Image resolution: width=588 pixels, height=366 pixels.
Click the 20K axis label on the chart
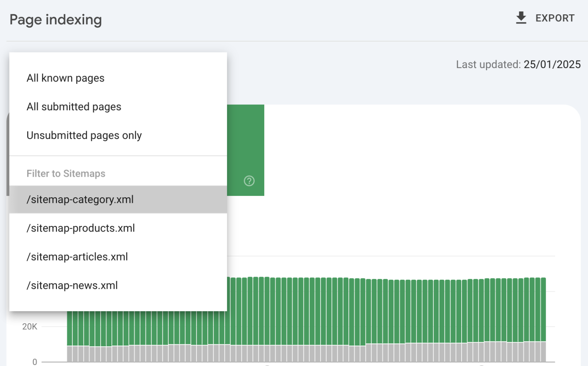(x=29, y=326)
